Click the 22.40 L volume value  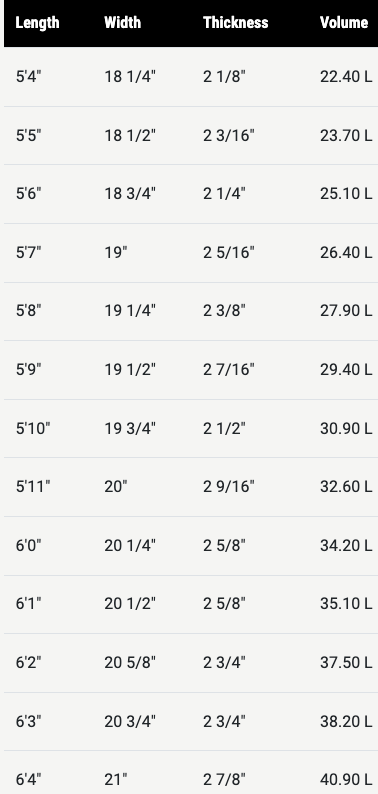(346, 77)
